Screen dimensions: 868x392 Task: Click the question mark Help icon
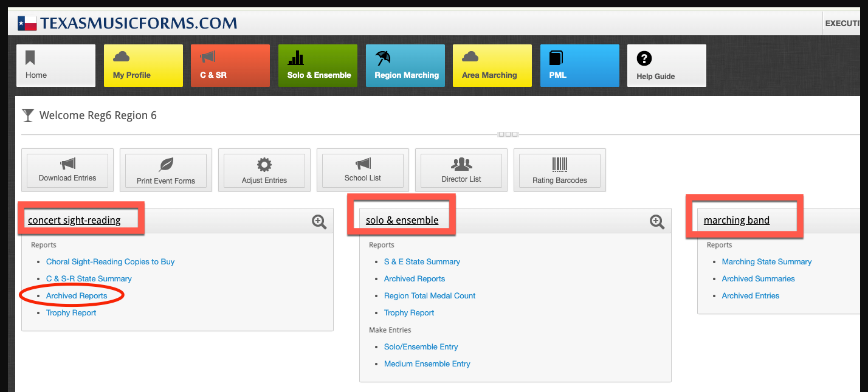click(644, 58)
